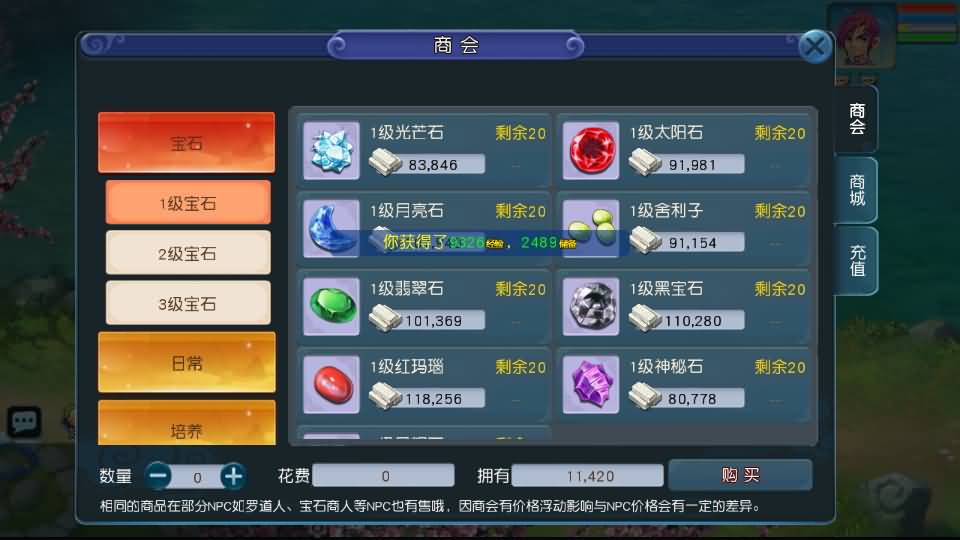This screenshot has width=960, height=540.
Task: Open the 充值 side tab
Action: pyautogui.click(x=857, y=261)
